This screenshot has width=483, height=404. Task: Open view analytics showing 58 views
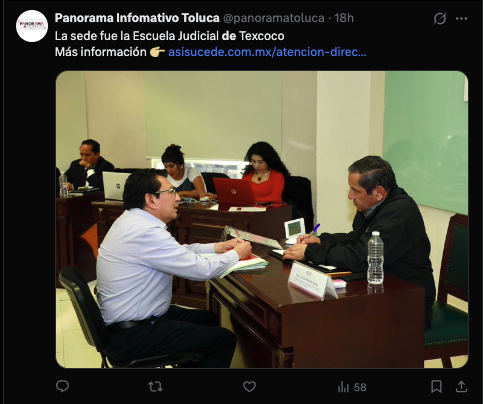(352, 387)
